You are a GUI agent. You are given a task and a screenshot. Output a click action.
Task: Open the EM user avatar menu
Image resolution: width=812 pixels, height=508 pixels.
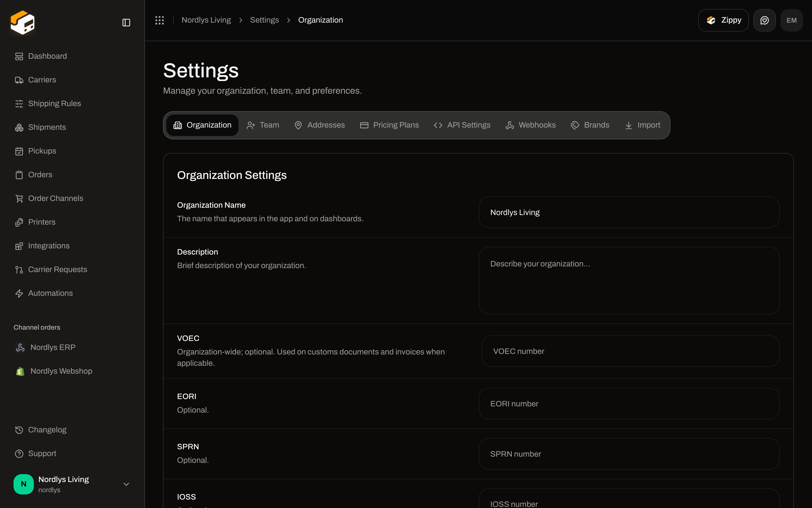[791, 20]
